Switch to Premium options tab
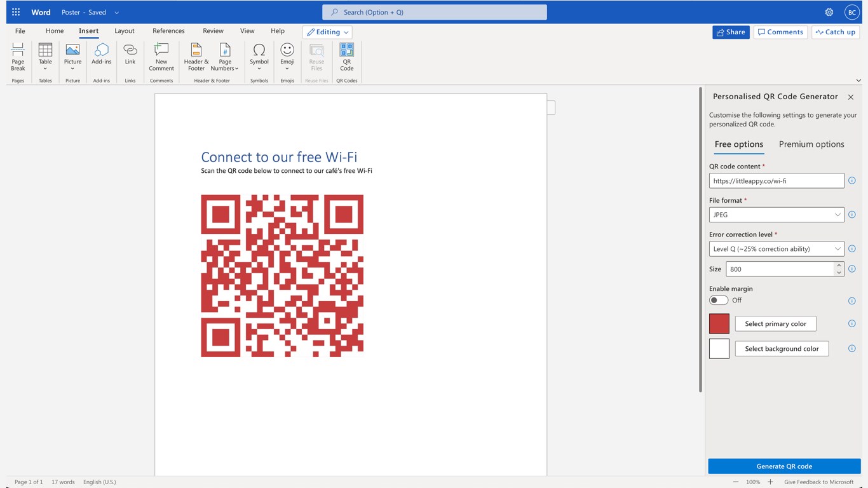This screenshot has height=488, width=868. (811, 144)
